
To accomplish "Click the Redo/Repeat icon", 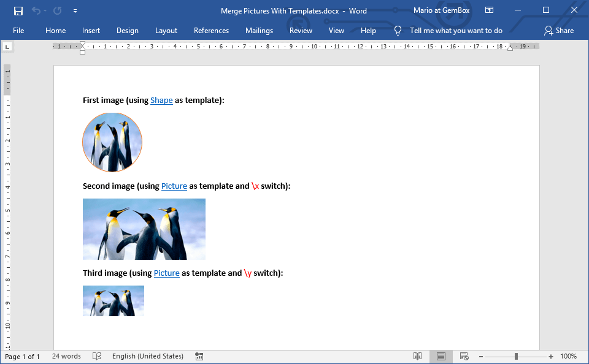I will (57, 10).
